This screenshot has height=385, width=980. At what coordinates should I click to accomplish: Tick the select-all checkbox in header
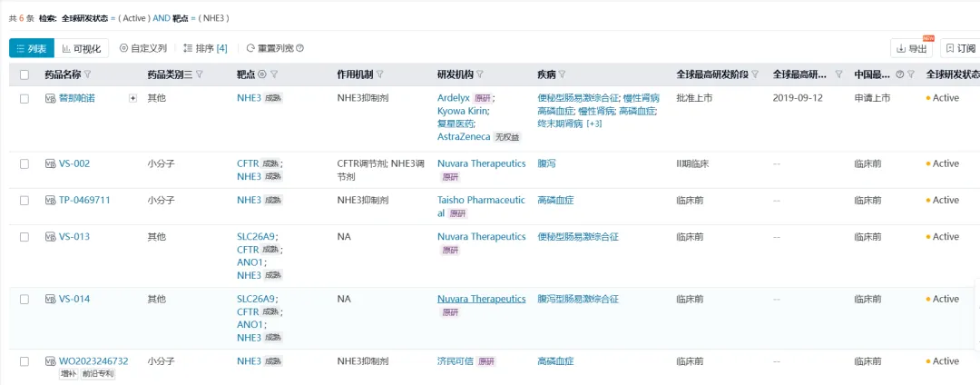coord(24,74)
